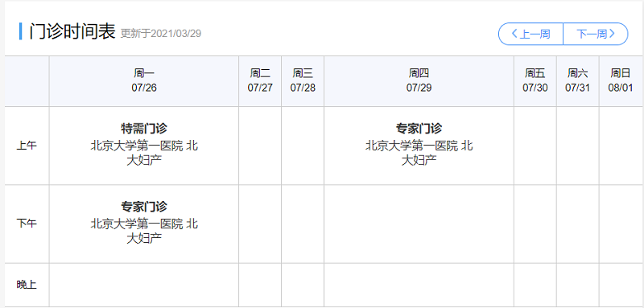The width and height of the screenshot is (644, 308).
Task: Click the 上午 row label
Action: (27, 146)
